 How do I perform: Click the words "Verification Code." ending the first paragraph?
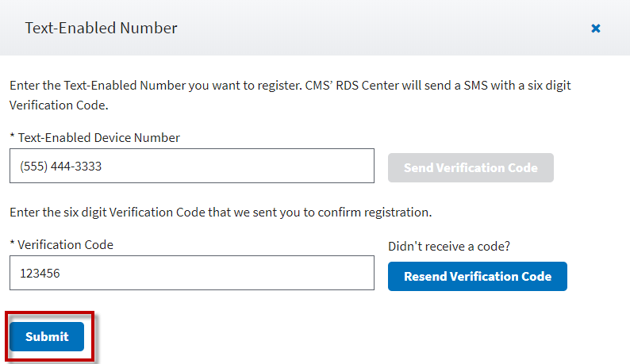[x=58, y=105]
